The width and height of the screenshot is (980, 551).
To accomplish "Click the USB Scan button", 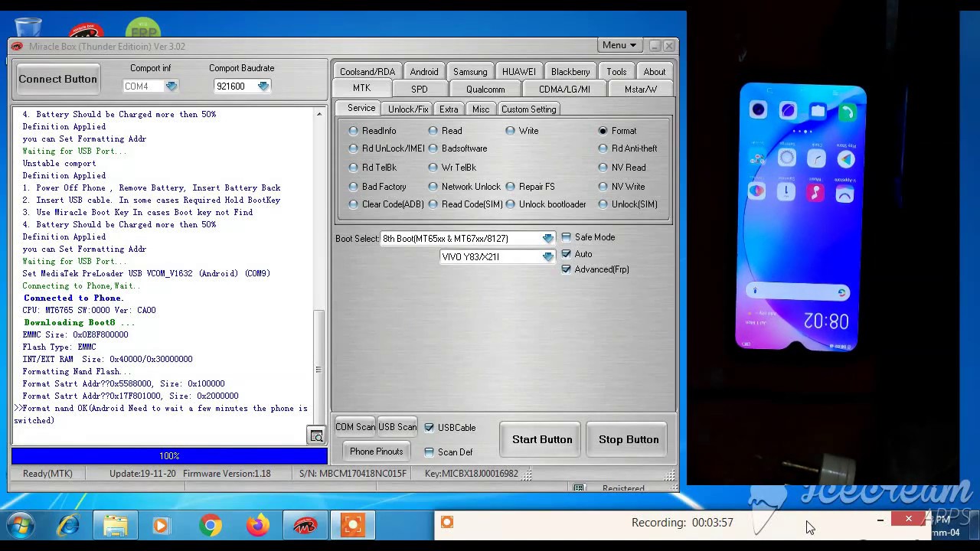I will click(x=397, y=427).
